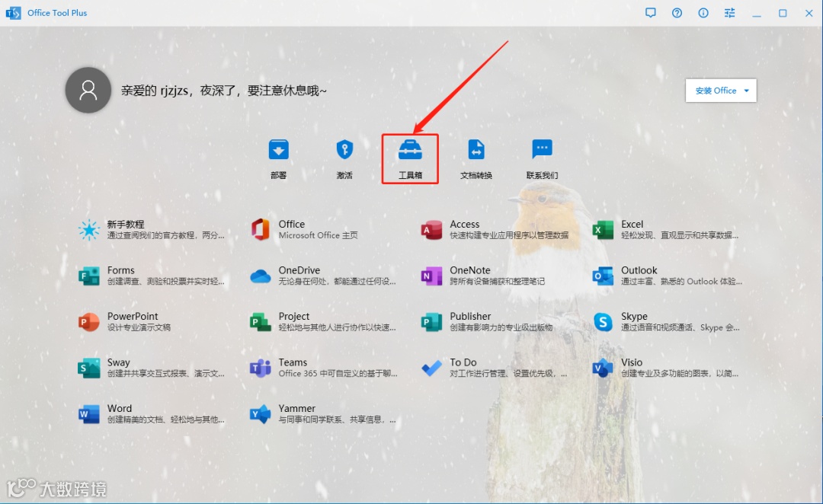
Task: Click the Project app icon
Action: (x=260, y=322)
